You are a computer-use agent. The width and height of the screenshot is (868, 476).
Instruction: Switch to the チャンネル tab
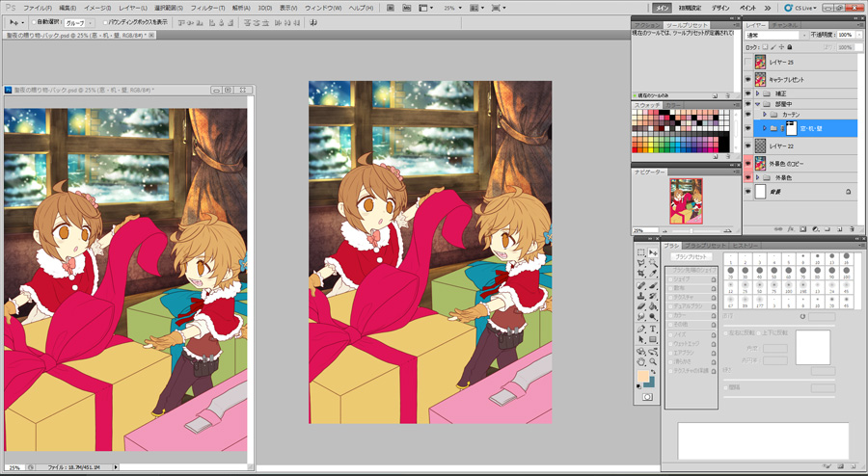[x=784, y=25]
